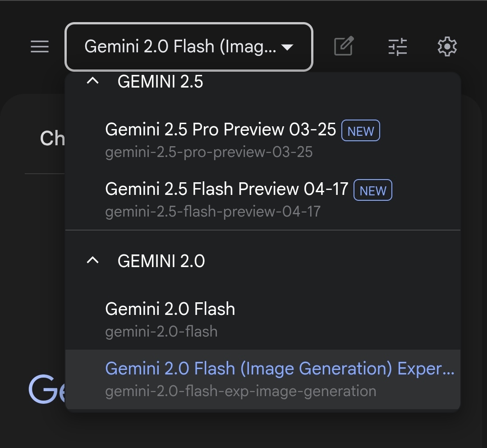Viewport: 487px width, 448px height.
Task: Click the GEMINI 2.0 section header text
Action: [161, 261]
